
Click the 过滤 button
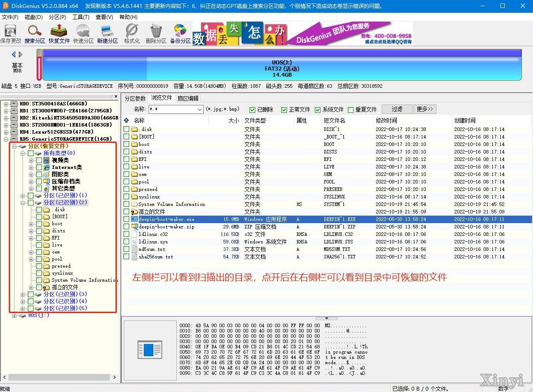click(x=397, y=109)
